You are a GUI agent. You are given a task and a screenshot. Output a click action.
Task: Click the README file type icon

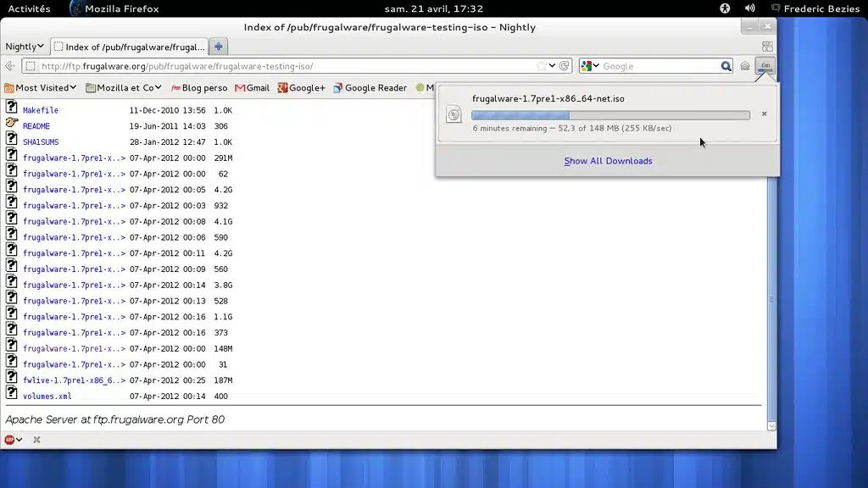tap(12, 123)
